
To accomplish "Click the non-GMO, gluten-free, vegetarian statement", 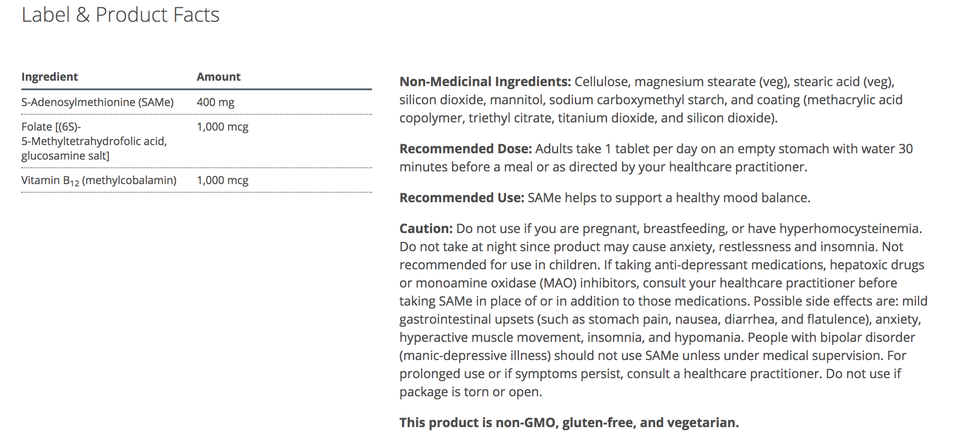I will tap(569, 423).
